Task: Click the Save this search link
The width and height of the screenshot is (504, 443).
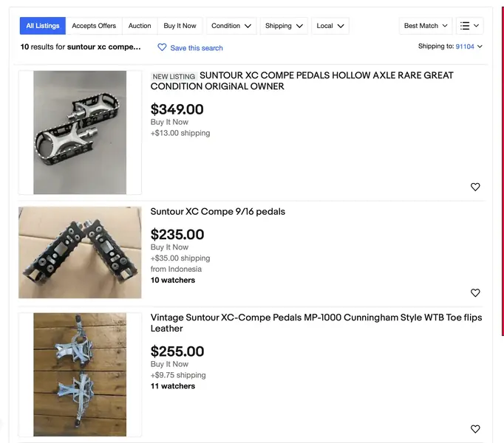Action: pos(197,48)
